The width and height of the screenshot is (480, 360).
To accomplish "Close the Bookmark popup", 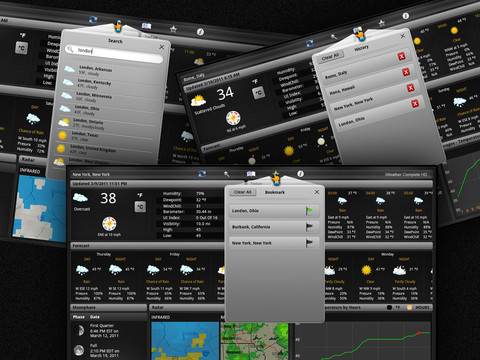I will [317, 192].
